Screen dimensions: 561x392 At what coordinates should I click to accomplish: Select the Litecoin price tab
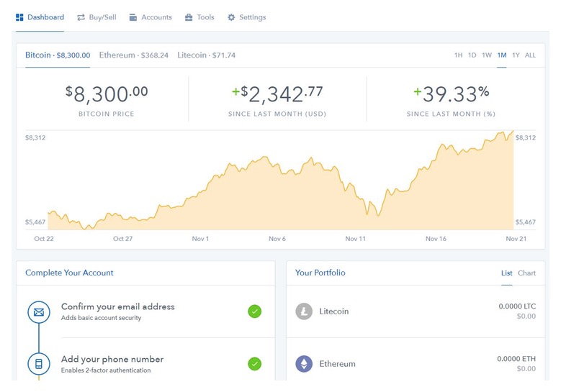[206, 55]
